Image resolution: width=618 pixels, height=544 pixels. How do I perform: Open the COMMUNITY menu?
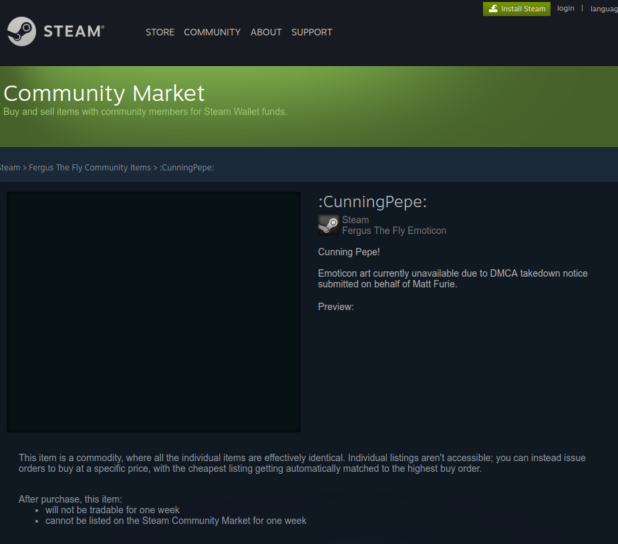coord(212,32)
